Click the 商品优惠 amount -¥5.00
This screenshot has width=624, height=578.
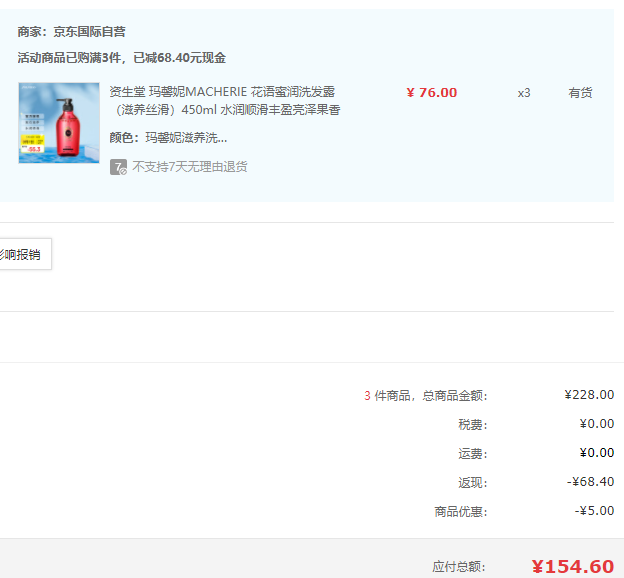(594, 511)
